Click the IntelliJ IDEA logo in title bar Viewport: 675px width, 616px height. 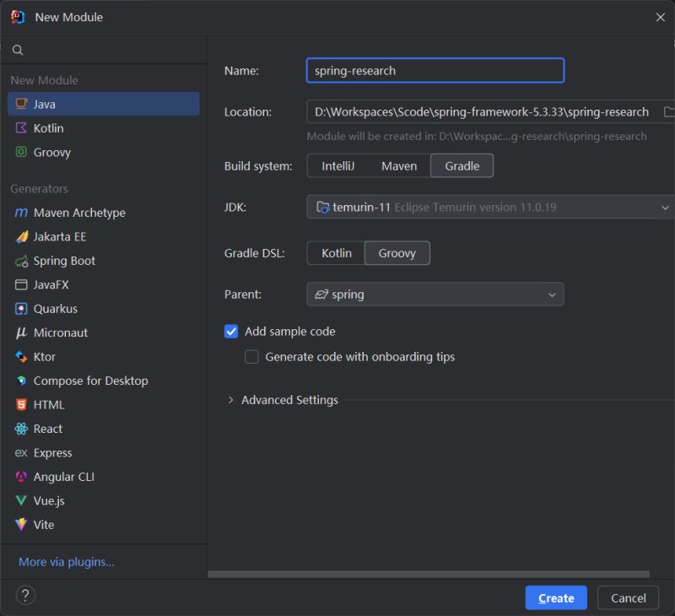click(18, 17)
